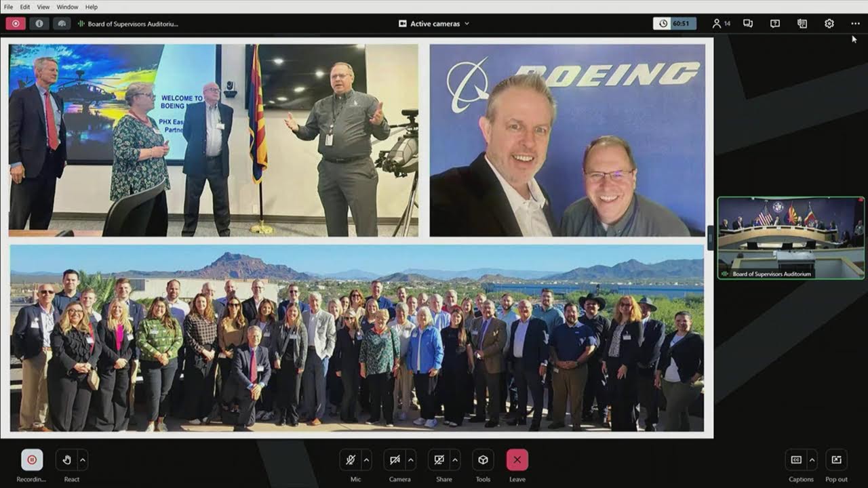Expand the Camera options arrow
This screenshot has height=488, width=868.
(x=411, y=460)
